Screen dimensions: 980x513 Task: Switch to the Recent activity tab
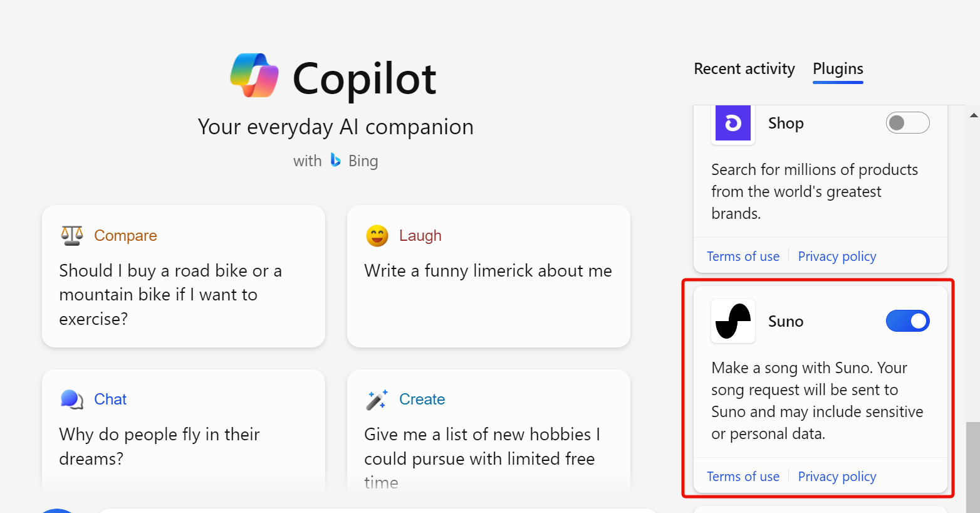click(744, 69)
